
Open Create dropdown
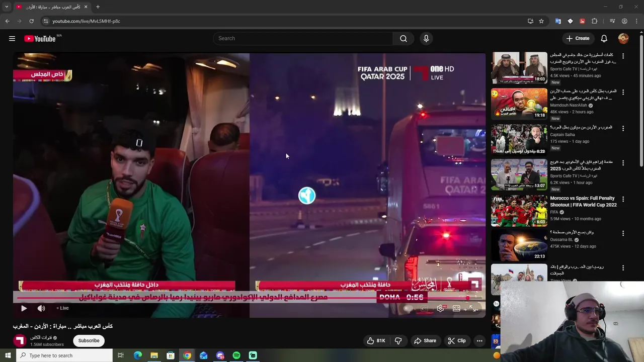(578, 39)
